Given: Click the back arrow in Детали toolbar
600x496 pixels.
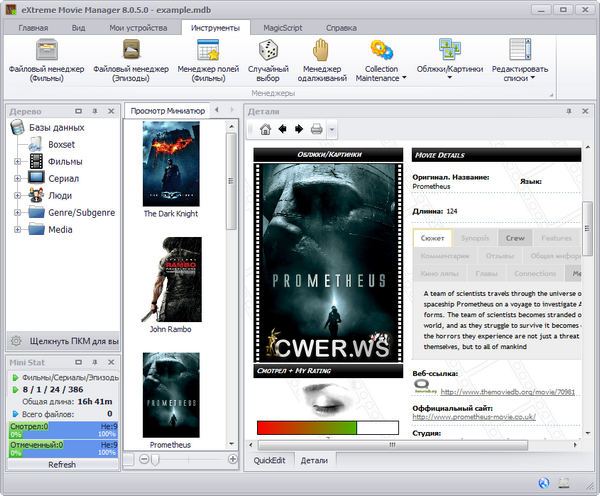Looking at the screenshot, I should [282, 129].
